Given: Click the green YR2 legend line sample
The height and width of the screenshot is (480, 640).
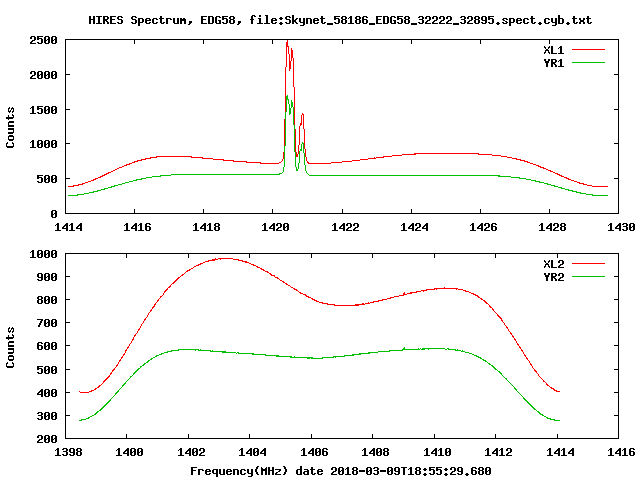Looking at the screenshot, I should (588, 277).
